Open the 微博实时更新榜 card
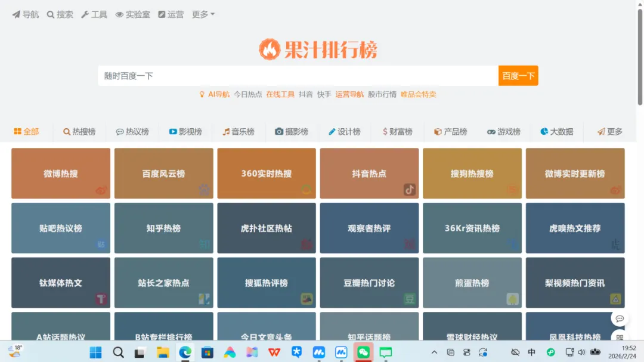 tap(575, 174)
